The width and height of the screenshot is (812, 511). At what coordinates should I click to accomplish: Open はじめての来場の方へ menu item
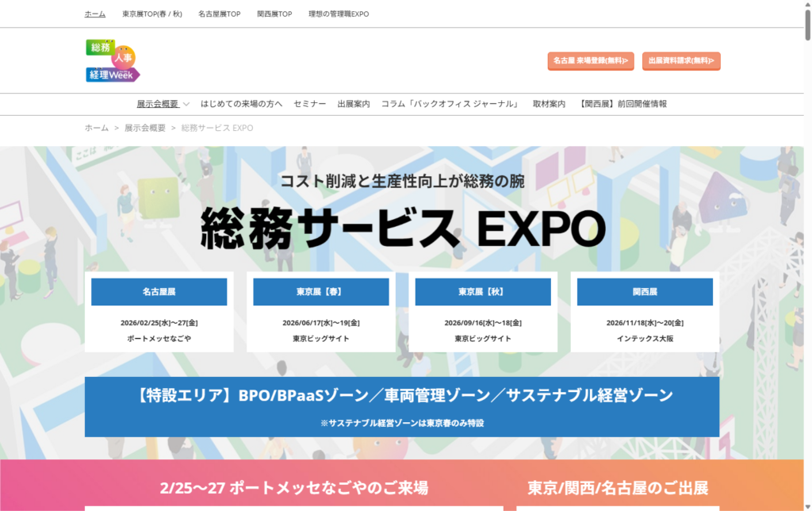pyautogui.click(x=241, y=104)
